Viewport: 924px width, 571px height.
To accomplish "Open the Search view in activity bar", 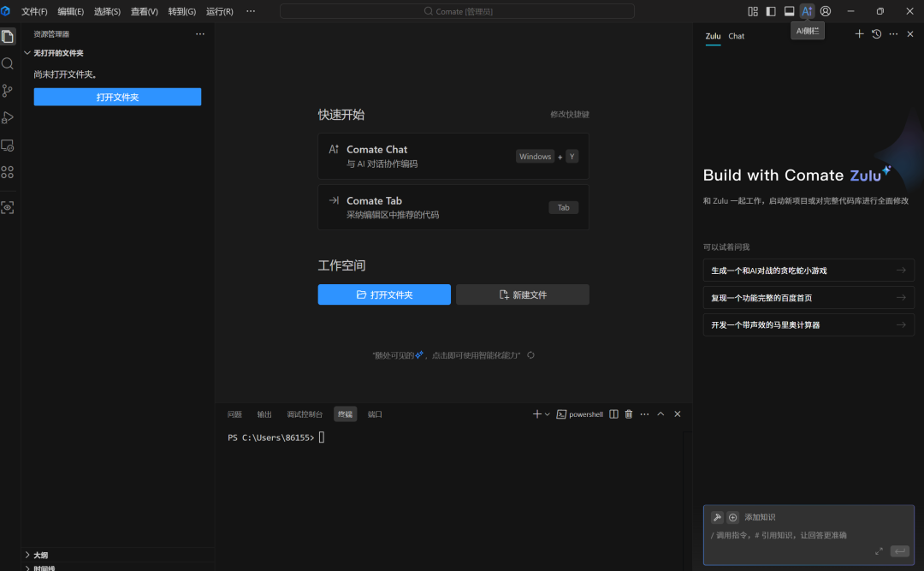I will click(x=8, y=63).
